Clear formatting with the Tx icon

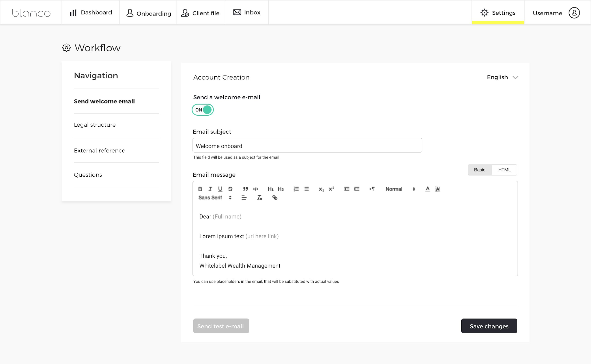click(259, 198)
